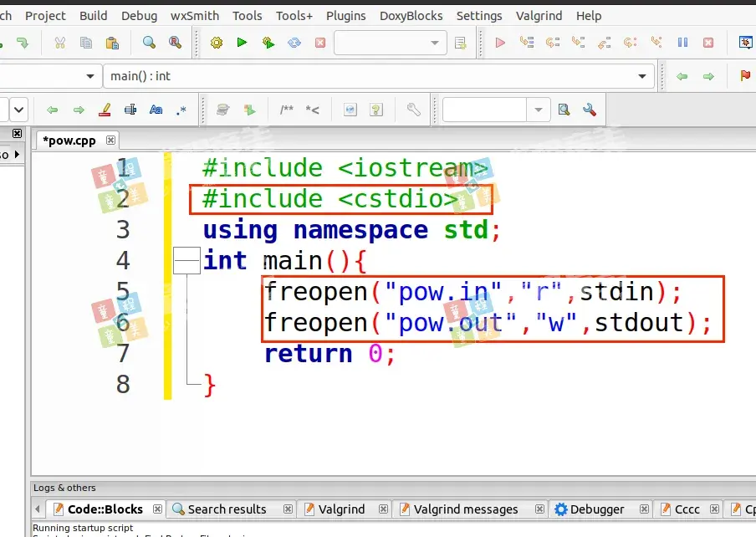Viewport: 756px width, 537px height.
Task: Click the Cut scissors icon
Action: (60, 43)
